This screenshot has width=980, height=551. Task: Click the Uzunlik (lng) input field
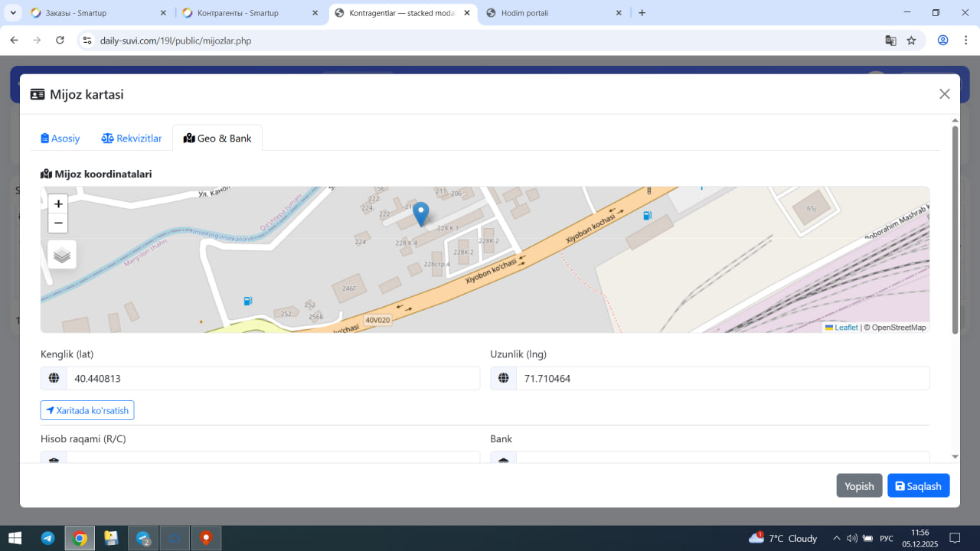tap(722, 379)
